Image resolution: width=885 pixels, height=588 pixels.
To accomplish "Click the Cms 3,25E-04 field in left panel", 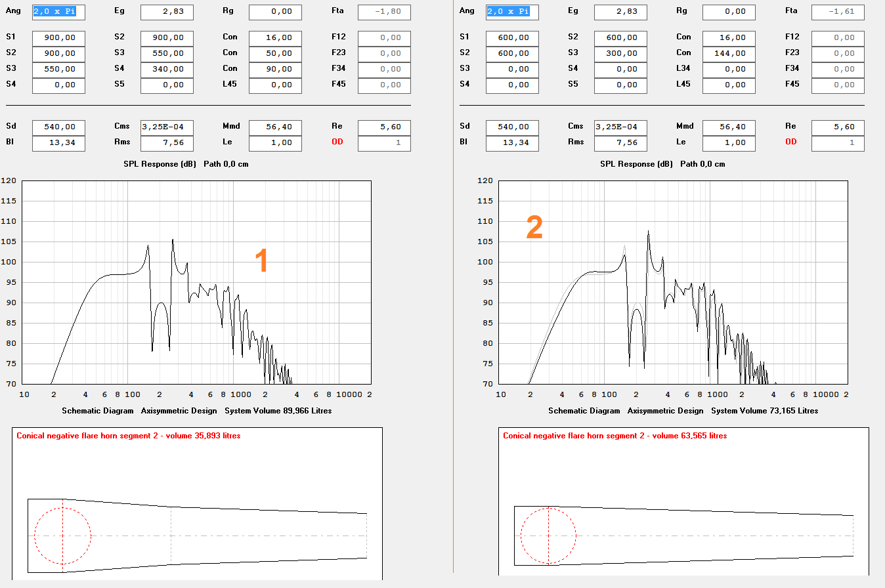I will tap(167, 127).
